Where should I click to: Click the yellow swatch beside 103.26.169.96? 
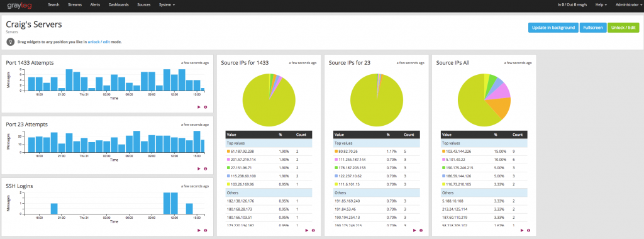[228, 184]
